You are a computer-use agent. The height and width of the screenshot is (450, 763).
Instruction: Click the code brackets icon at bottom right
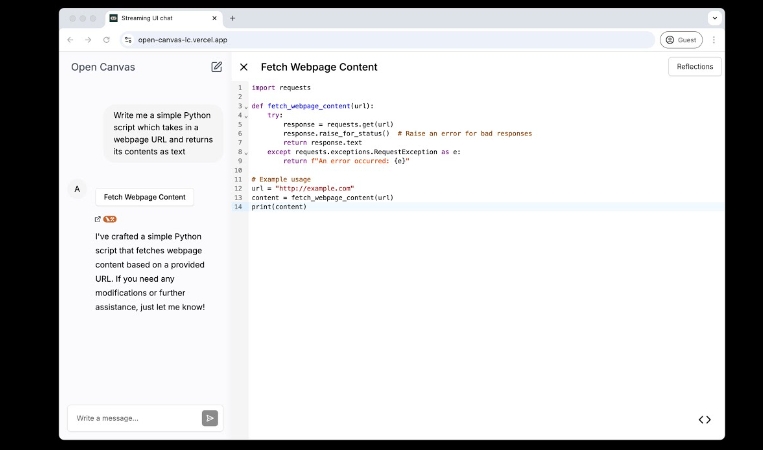(x=704, y=419)
